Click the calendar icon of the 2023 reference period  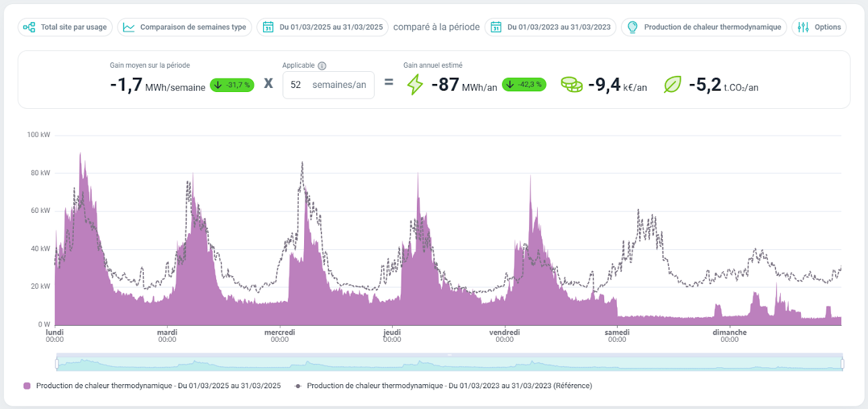496,28
